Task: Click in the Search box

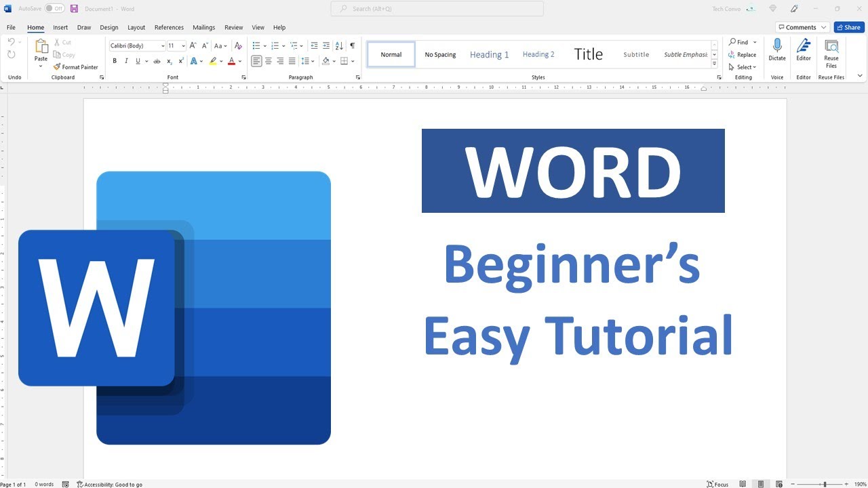Action: 437,9
